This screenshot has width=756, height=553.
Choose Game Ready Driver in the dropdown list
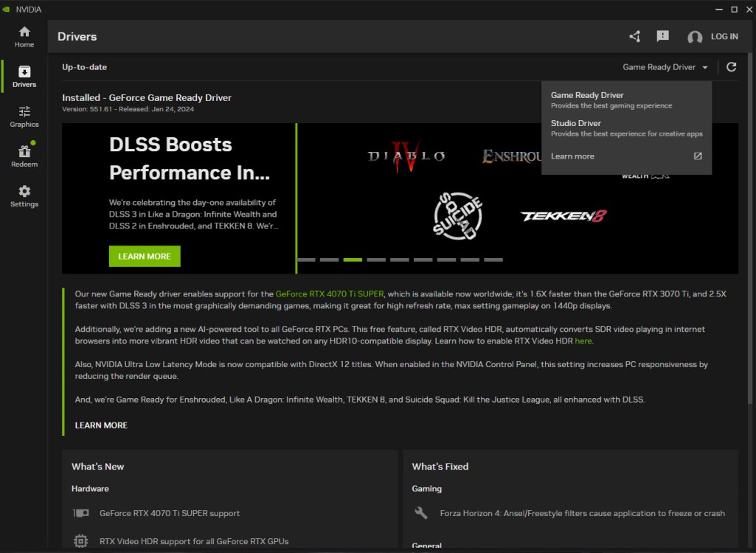click(x=588, y=95)
